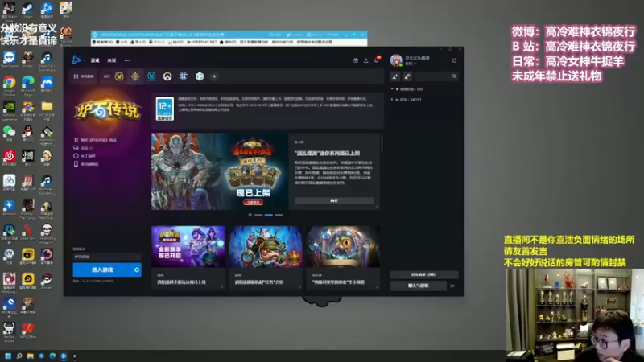Open the detective murloc news card
Image resolution: width=644 pixels, height=362 pixels.
click(266, 257)
